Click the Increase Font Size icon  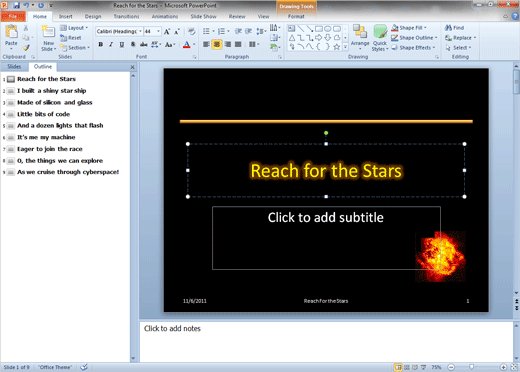(167, 31)
